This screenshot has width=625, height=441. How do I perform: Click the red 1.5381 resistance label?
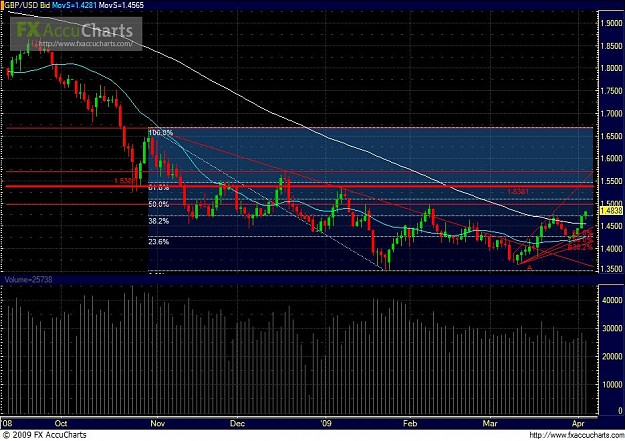pyautogui.click(x=518, y=192)
